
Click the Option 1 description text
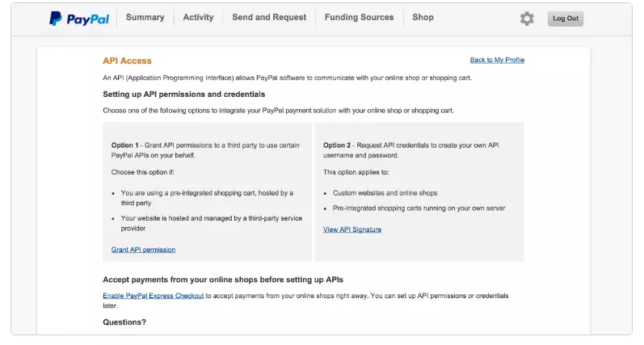click(205, 150)
